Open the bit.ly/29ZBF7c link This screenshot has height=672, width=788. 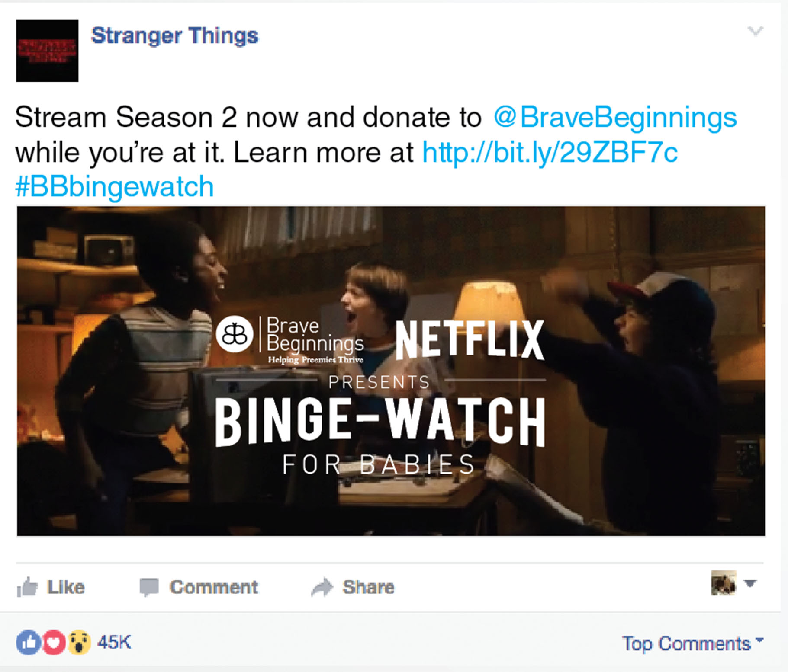550,152
